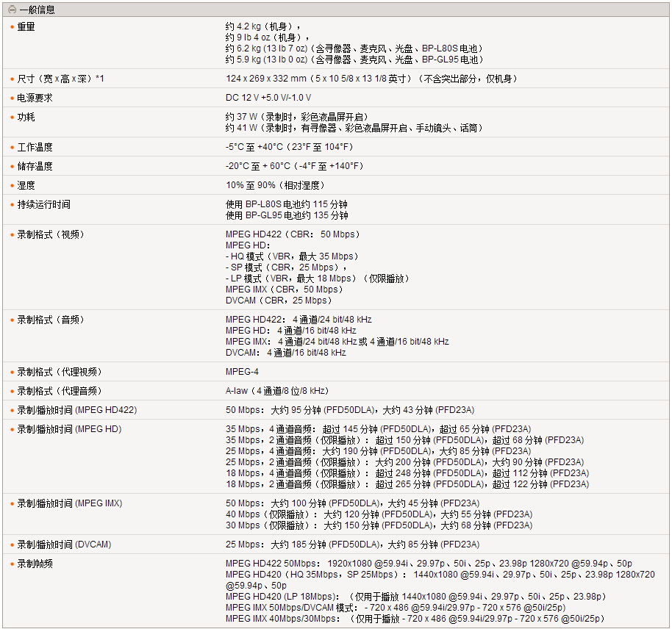Select the 录制格式（代理视频）row label
The image size is (672, 629).
(60, 372)
